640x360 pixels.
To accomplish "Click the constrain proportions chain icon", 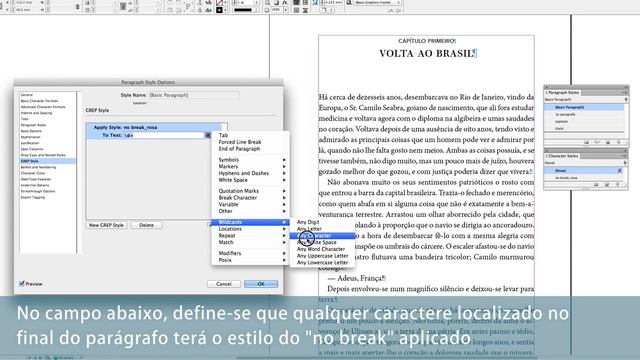I will 77,6.
